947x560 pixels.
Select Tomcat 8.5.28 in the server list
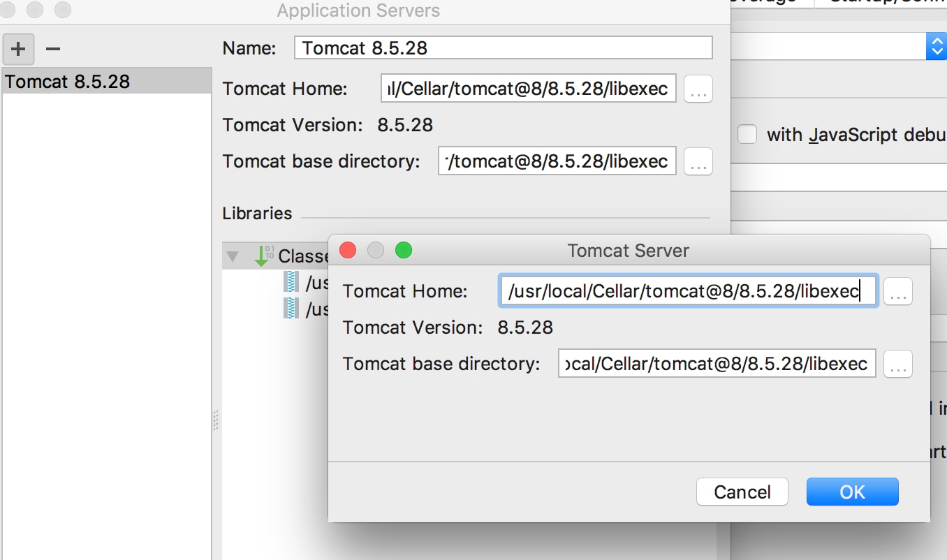pyautogui.click(x=106, y=81)
